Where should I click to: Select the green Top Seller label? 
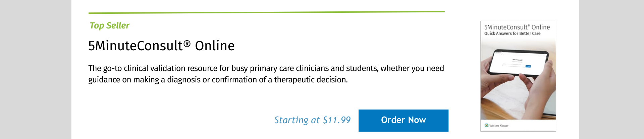click(109, 25)
